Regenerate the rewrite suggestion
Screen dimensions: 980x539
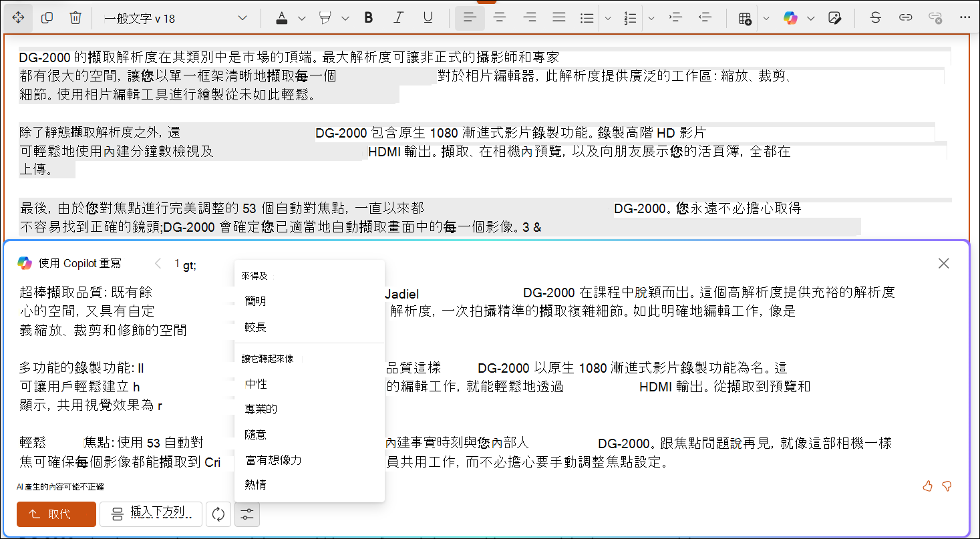tap(218, 514)
